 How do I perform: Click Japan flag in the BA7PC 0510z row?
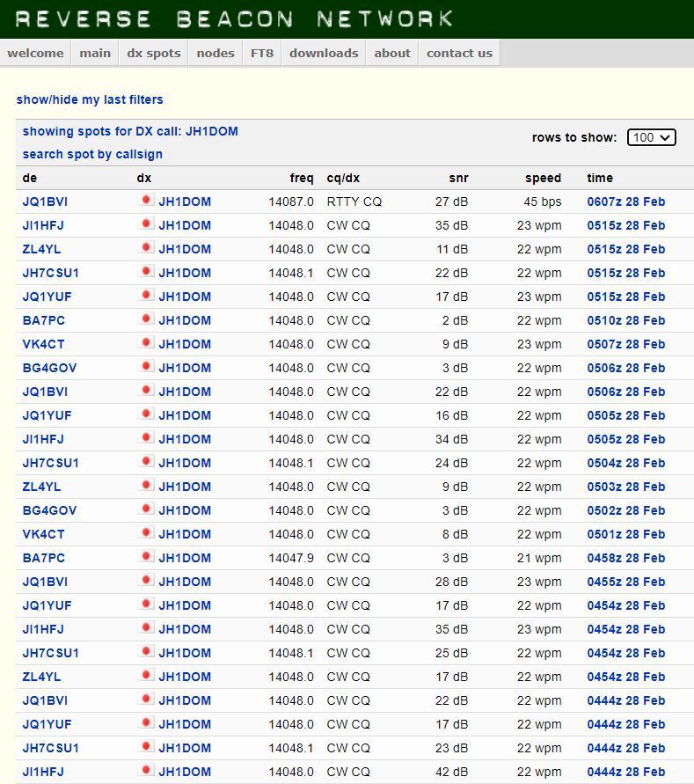point(145,319)
